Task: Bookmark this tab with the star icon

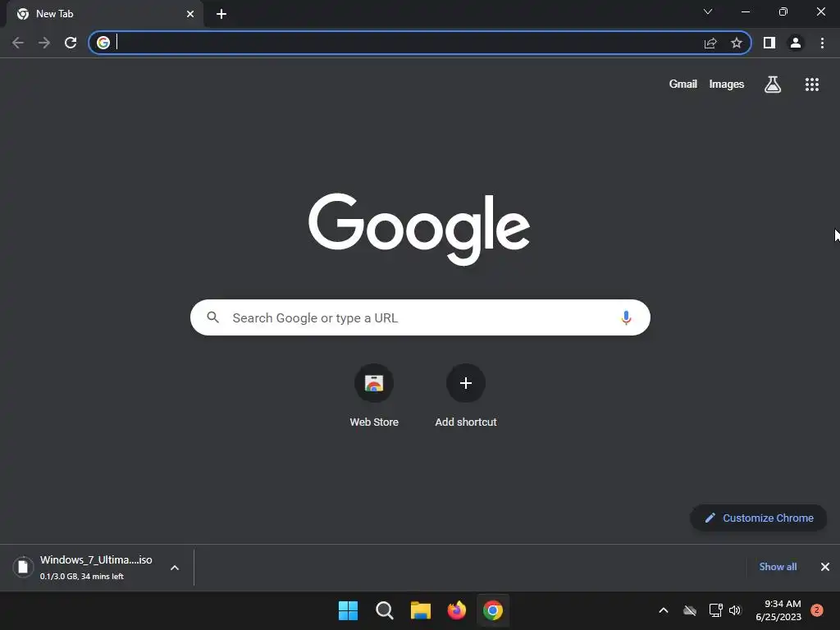Action: pyautogui.click(x=737, y=43)
